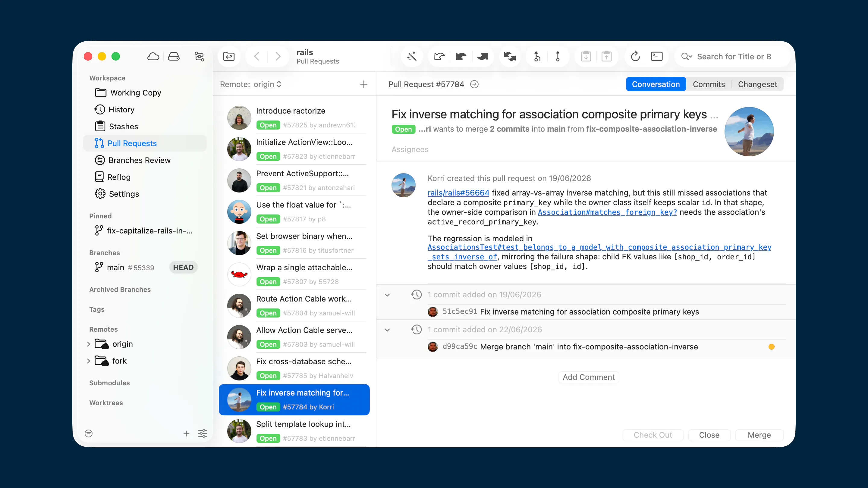The image size is (868, 488).
Task: Click the sidebar plus button at bottom
Action: point(186,433)
